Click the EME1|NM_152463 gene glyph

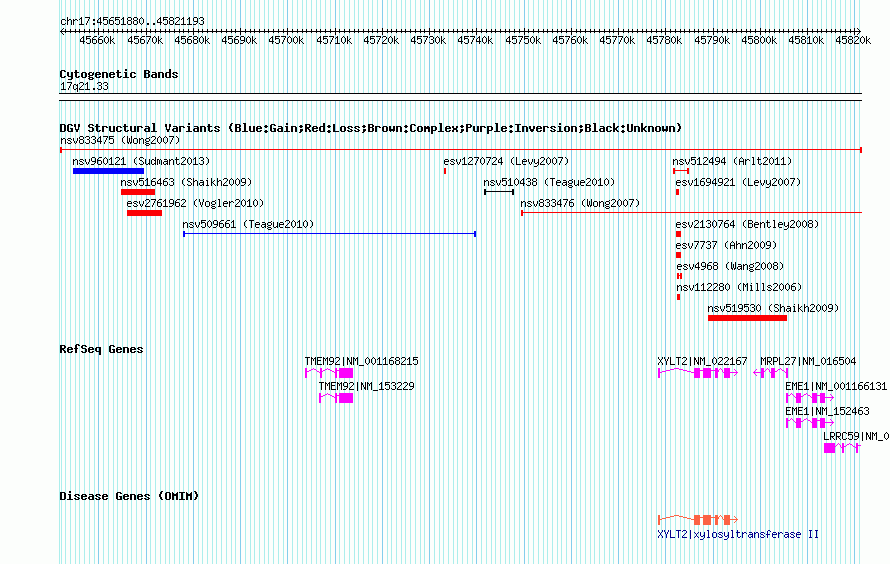[x=810, y=423]
